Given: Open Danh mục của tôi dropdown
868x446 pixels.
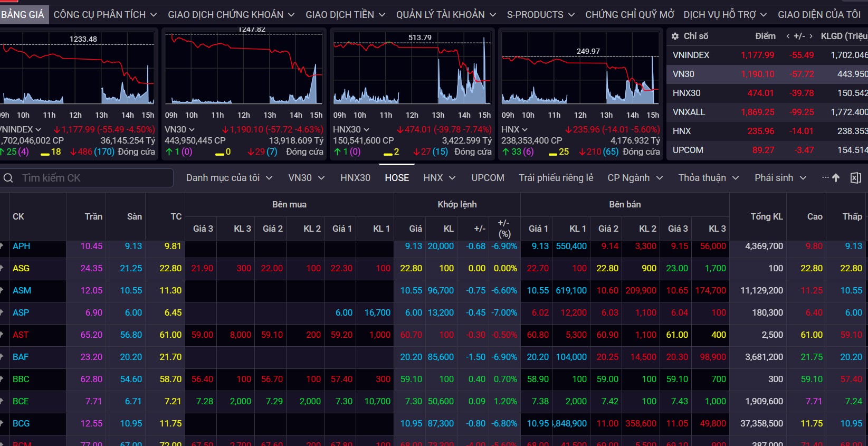Looking at the screenshot, I should [x=229, y=178].
